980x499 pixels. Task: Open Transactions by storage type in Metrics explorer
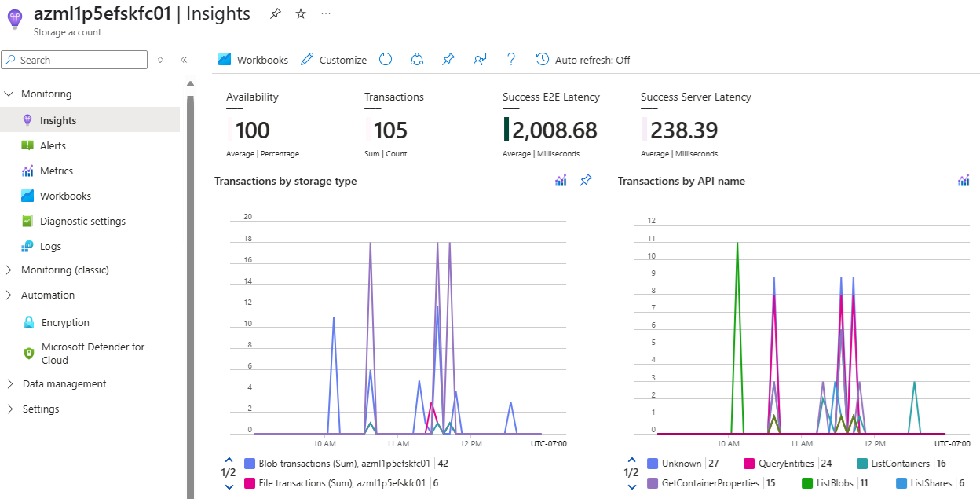coord(560,180)
